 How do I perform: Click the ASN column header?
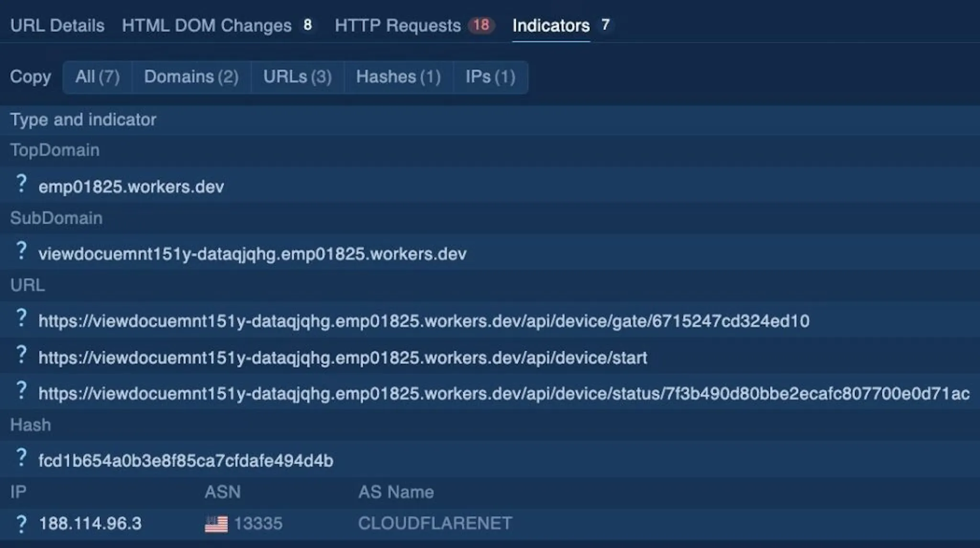click(223, 492)
